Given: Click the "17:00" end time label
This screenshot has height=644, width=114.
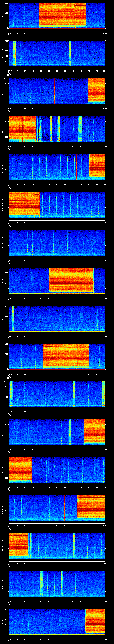Looking at the screenshot, I should tap(105, 33).
